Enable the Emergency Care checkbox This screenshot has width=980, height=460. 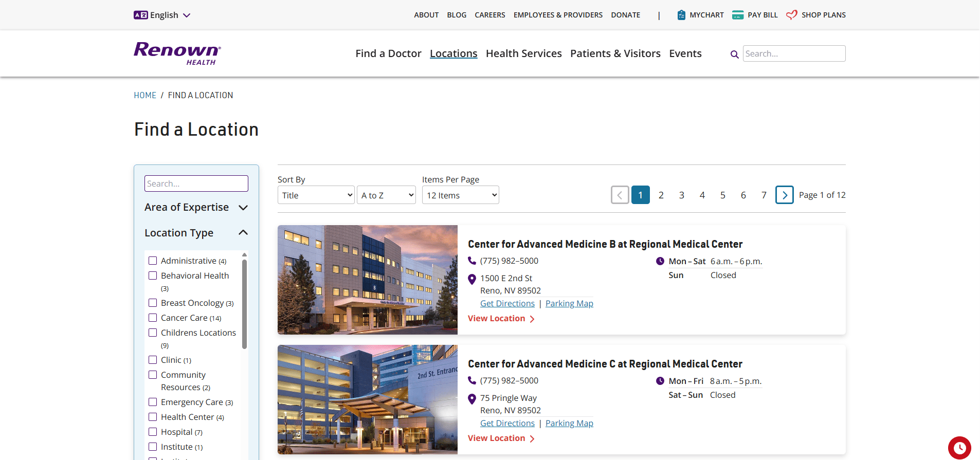pos(153,402)
